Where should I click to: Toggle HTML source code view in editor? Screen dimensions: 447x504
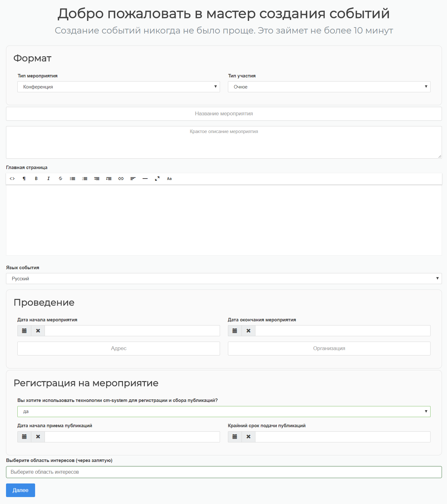click(12, 179)
